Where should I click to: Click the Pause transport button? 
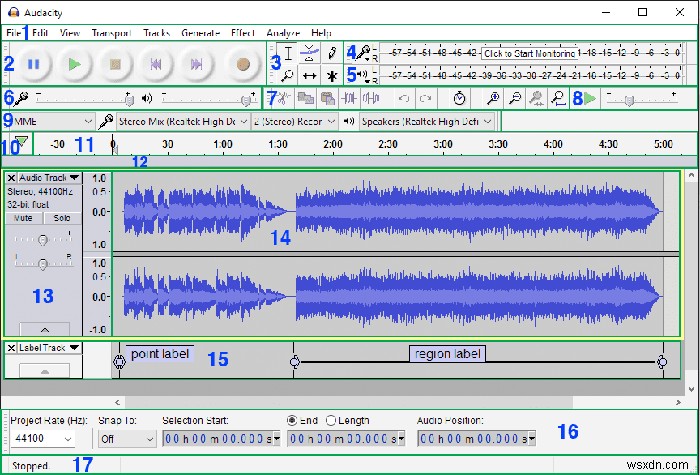point(33,64)
